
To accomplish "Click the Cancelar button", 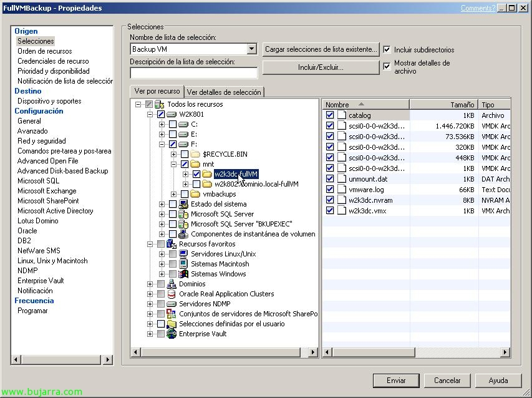I will pos(447,381).
